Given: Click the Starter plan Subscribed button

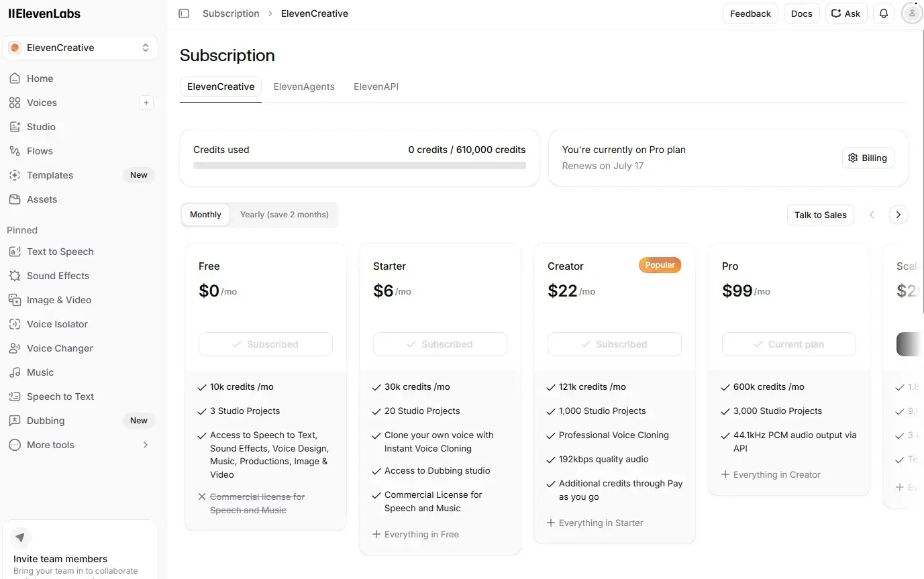Looking at the screenshot, I should pos(440,344).
